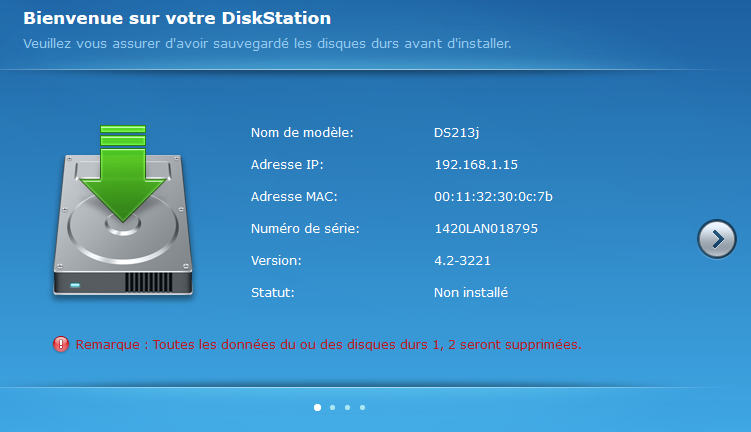Click the Bienvenue sur votre DiskStation heading
Image resolution: width=751 pixels, height=432 pixels.
coord(177,18)
